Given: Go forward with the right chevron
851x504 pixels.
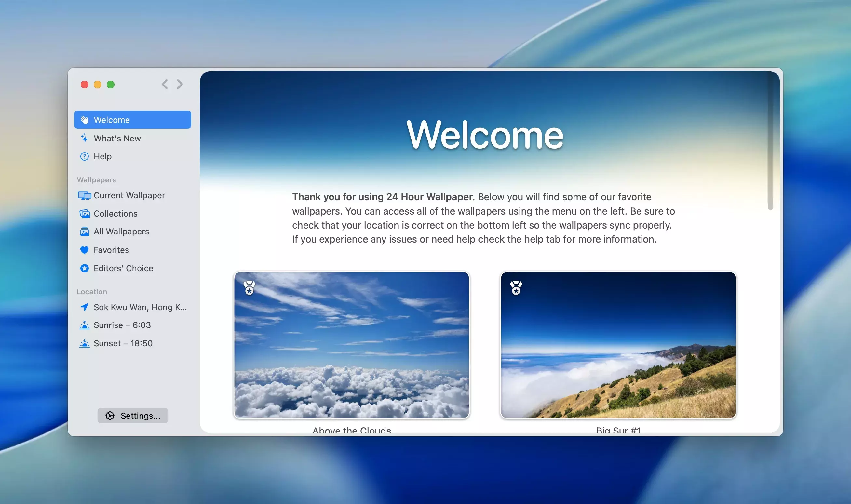Looking at the screenshot, I should coord(180,84).
